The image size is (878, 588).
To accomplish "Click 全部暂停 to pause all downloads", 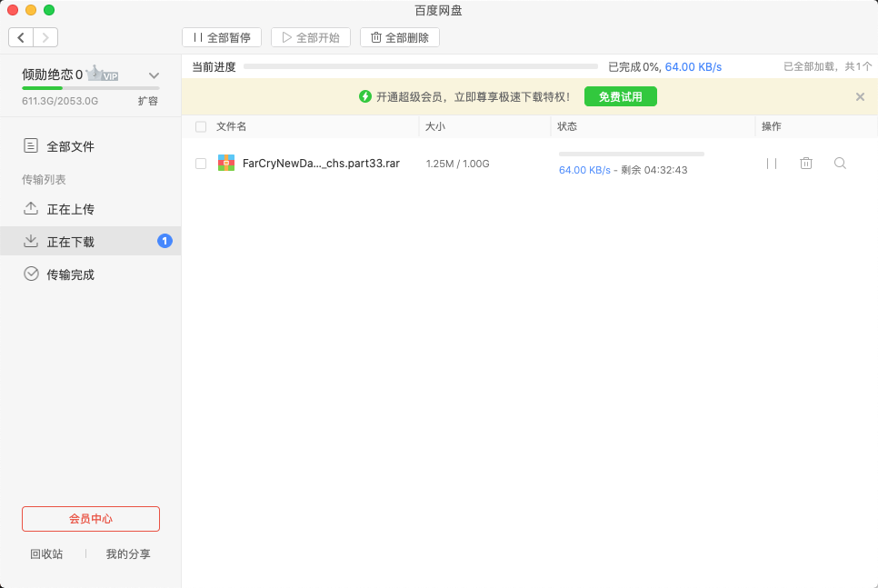I will coord(222,37).
